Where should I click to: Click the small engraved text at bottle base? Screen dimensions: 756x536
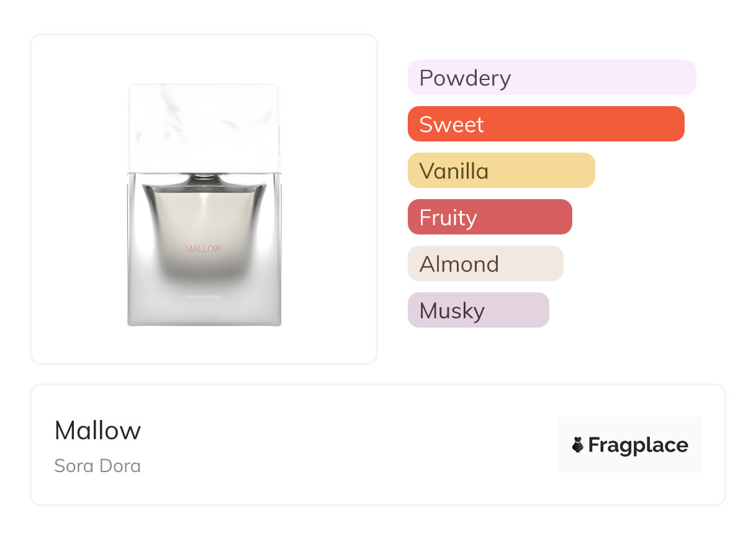coord(204,297)
